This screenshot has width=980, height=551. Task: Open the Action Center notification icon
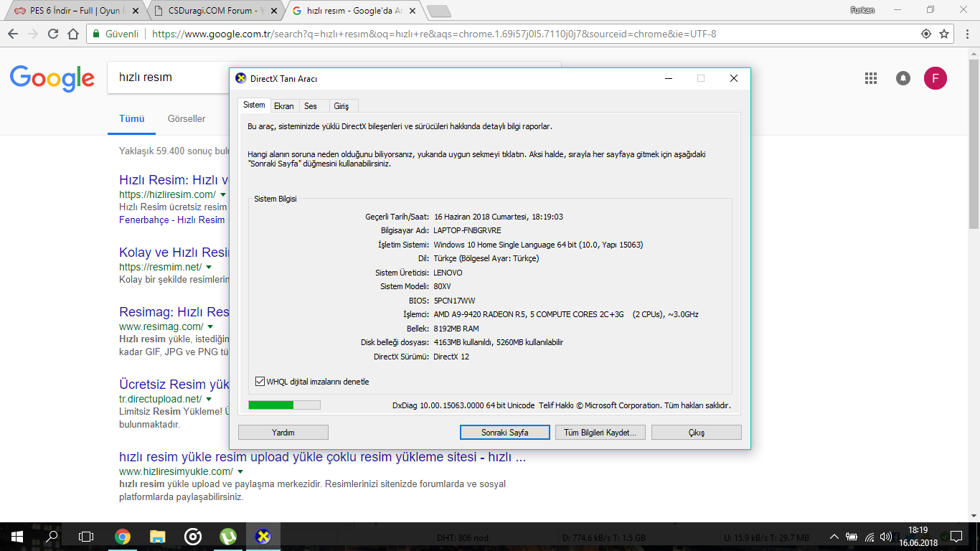(x=956, y=537)
